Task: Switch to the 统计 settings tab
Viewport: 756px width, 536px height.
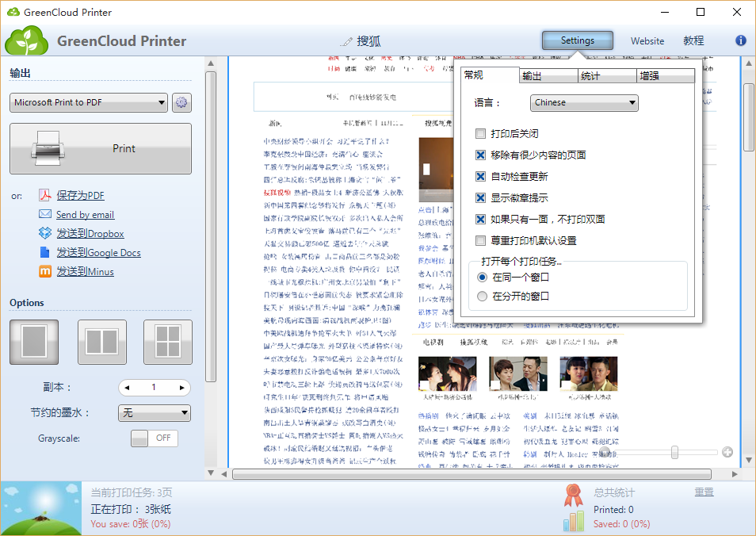Action: pos(606,76)
